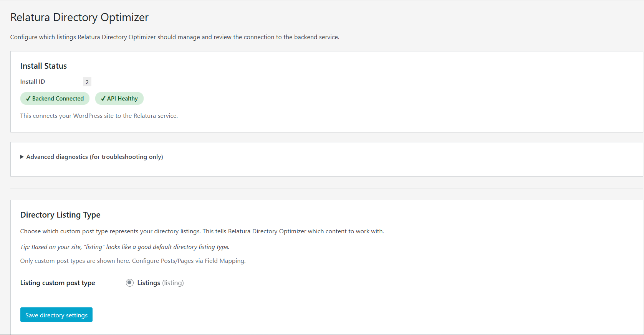Click the Save directory settings button
The width and height of the screenshot is (644, 335).
(56, 315)
